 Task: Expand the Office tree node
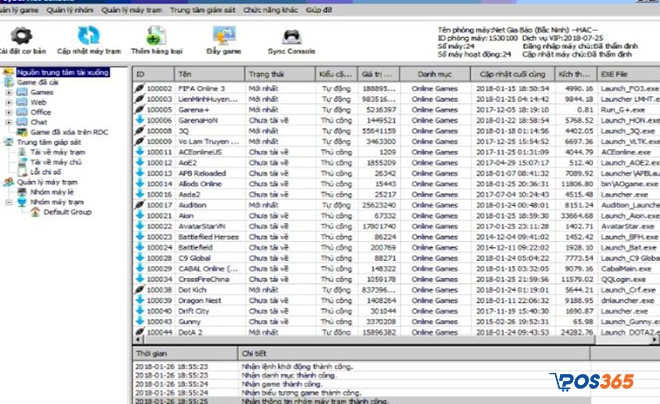(x=9, y=112)
